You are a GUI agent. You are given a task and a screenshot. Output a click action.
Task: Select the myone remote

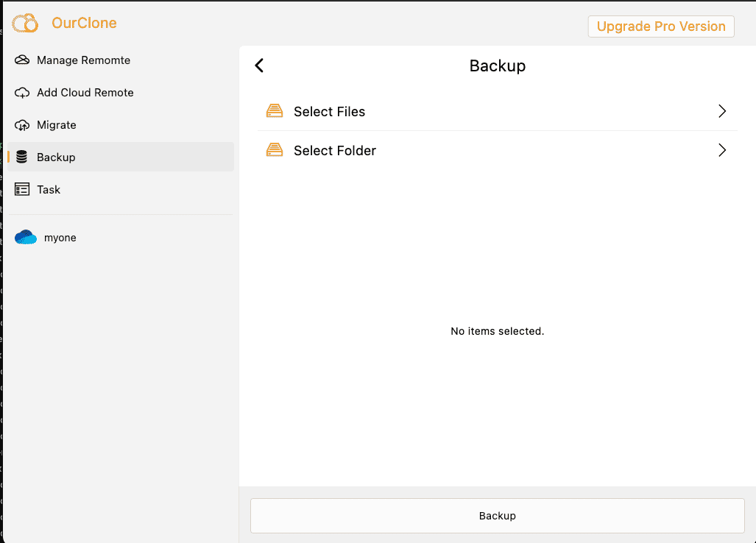click(x=121, y=238)
